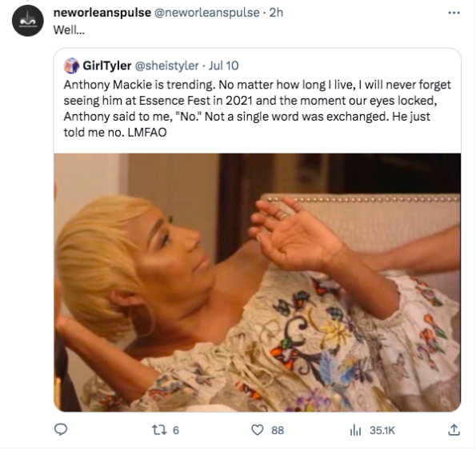Click the Jul 10 date of quoted tweet
The height and width of the screenshot is (450, 476).
(223, 66)
